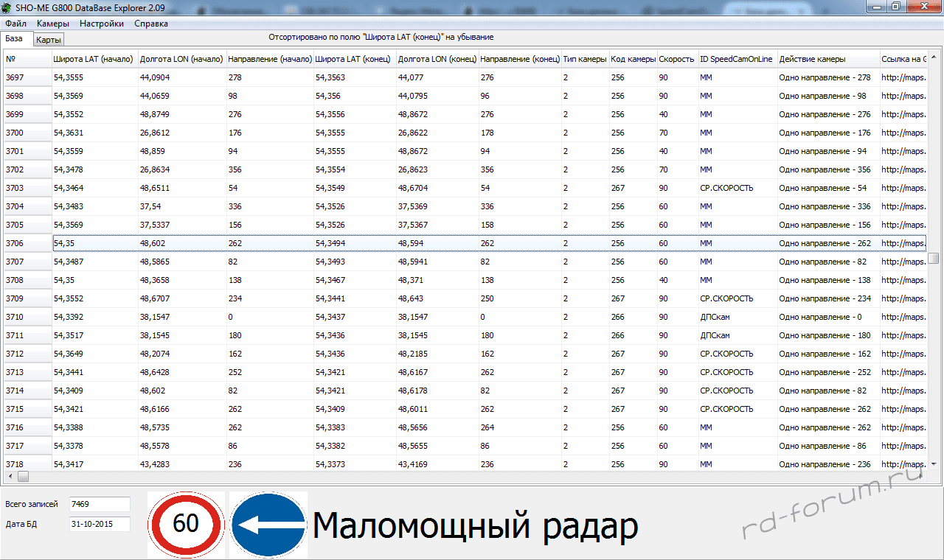This screenshot has height=560, width=944.
Task: Click Одно направление - 0 cell
Action: 828,317
